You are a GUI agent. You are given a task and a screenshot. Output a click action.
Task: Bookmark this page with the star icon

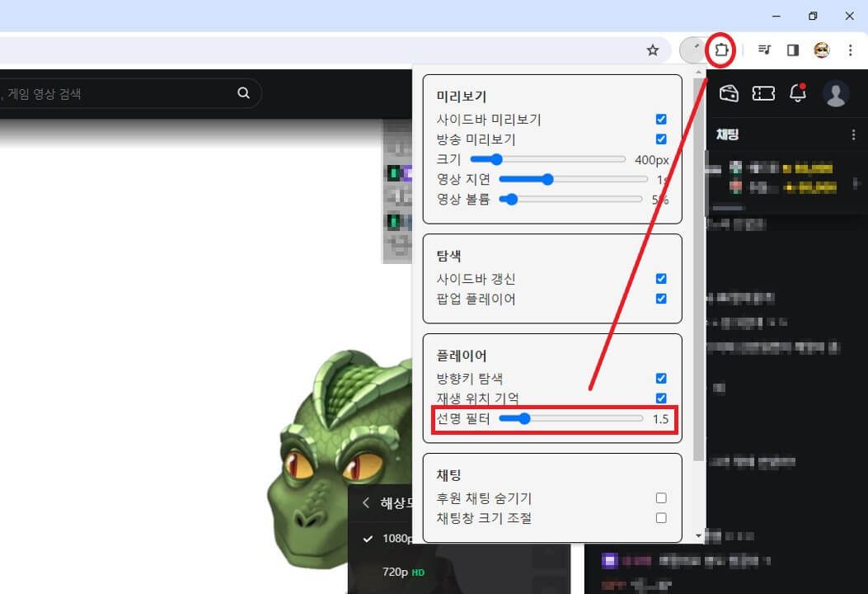click(x=653, y=50)
